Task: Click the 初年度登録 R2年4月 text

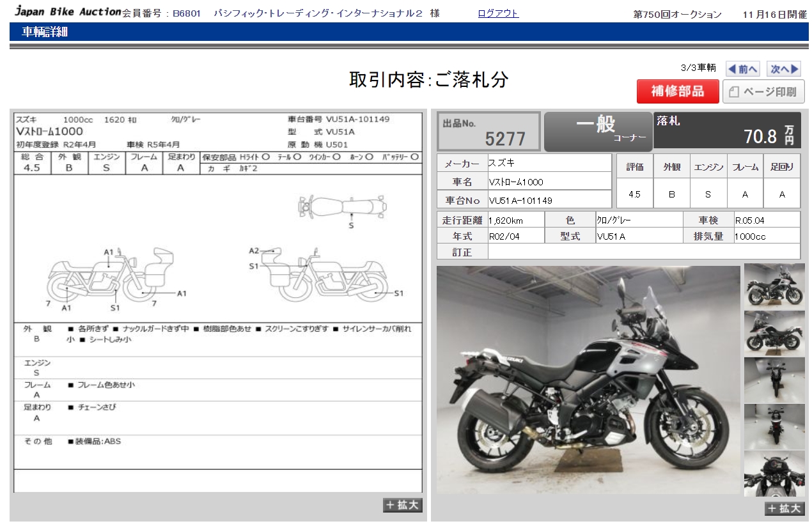Action: click(x=56, y=144)
